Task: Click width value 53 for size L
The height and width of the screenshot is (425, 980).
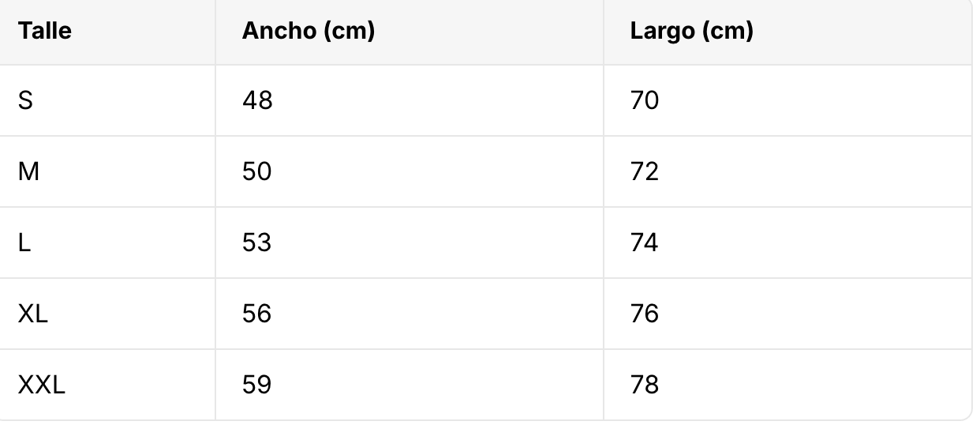Action: [257, 243]
